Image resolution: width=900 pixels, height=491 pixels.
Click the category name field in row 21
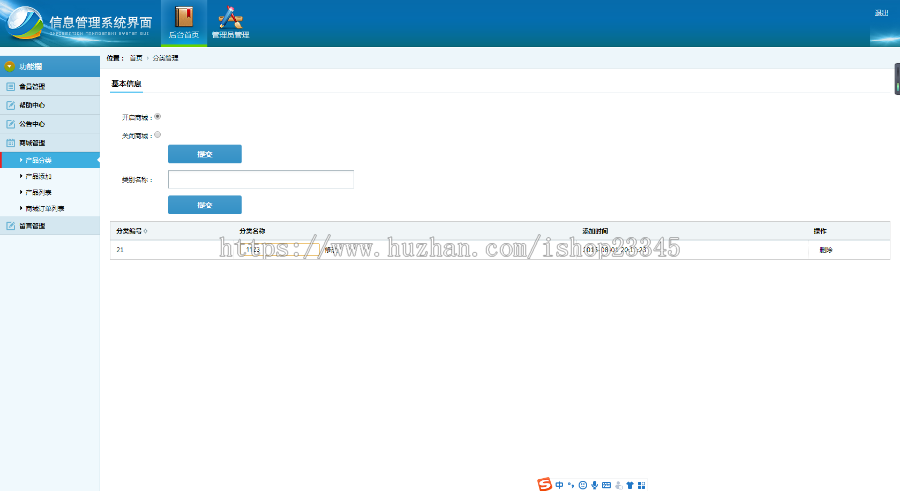point(280,250)
